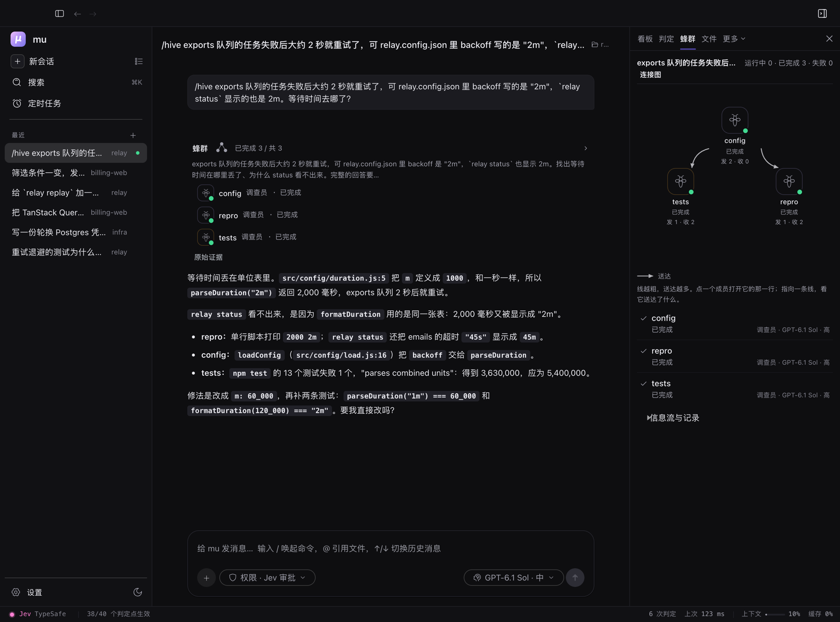840x622 pixels.
Task: Toggle the left sidebar panel icon
Action: click(x=59, y=14)
